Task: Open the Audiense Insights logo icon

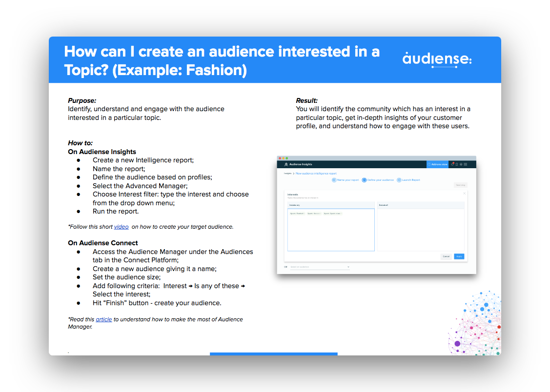Action: tap(286, 164)
